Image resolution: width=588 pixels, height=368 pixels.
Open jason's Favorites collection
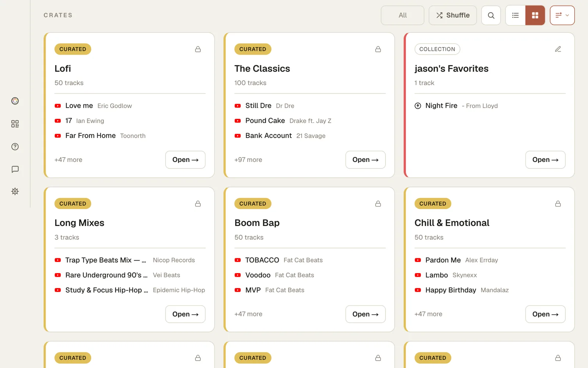(x=545, y=160)
